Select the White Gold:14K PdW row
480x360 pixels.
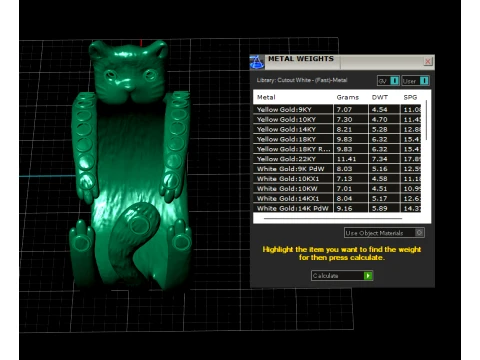coord(337,208)
